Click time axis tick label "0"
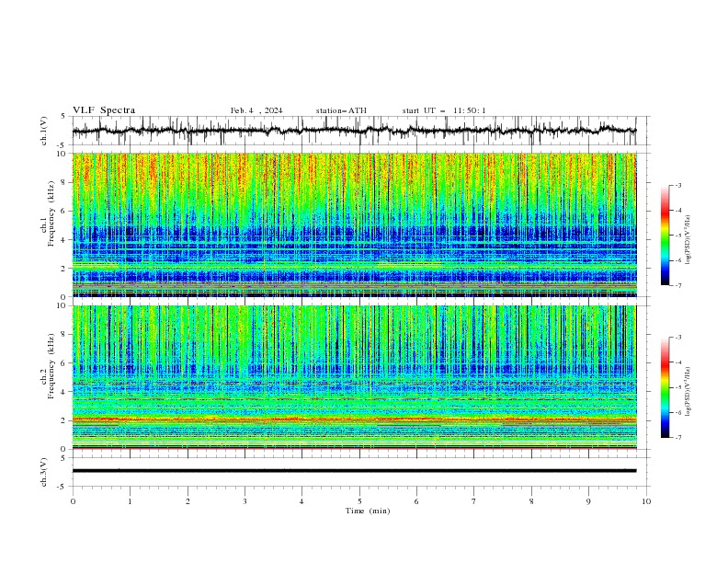 point(73,501)
